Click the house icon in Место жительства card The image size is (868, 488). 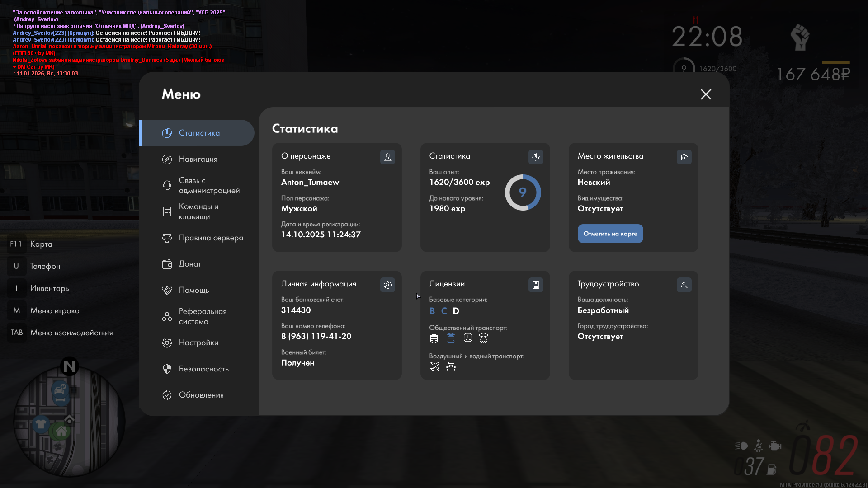[x=684, y=157]
